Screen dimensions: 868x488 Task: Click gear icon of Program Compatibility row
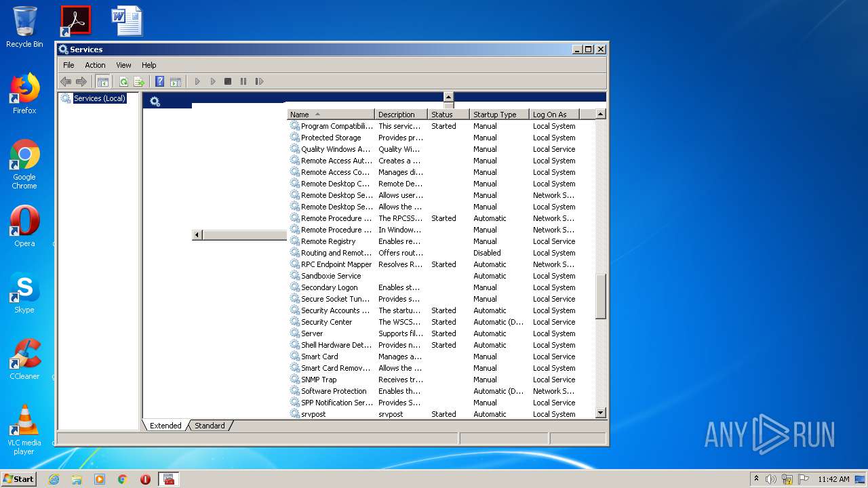[x=295, y=126]
